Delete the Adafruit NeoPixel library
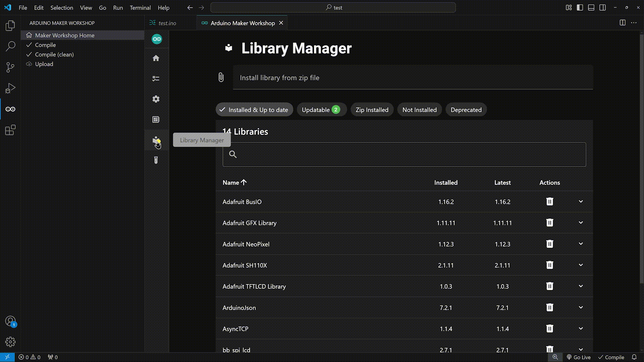This screenshot has height=362, width=644. tap(549, 244)
